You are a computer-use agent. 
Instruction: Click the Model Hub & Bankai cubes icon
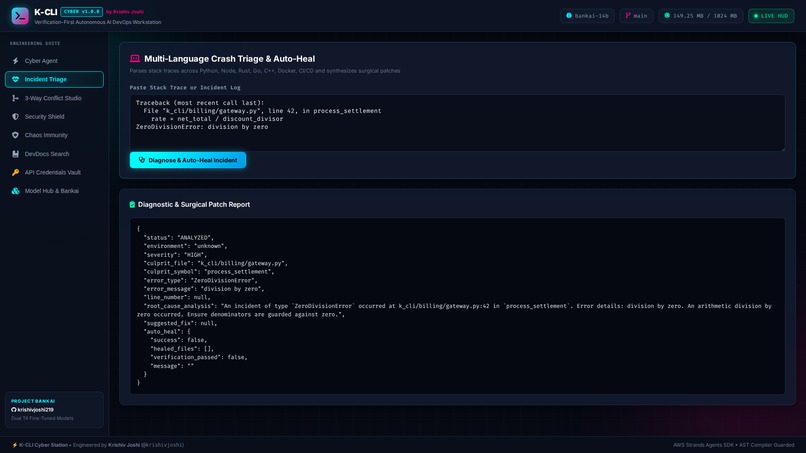pyautogui.click(x=15, y=191)
